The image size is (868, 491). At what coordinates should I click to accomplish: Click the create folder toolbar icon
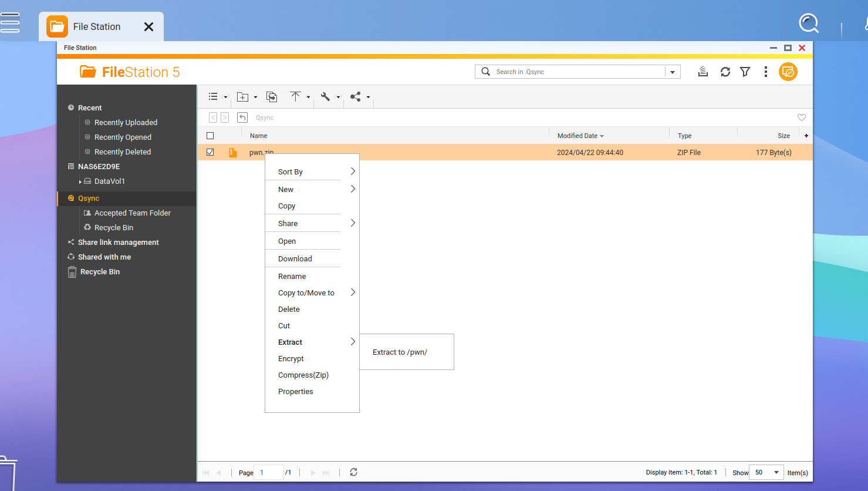(242, 97)
